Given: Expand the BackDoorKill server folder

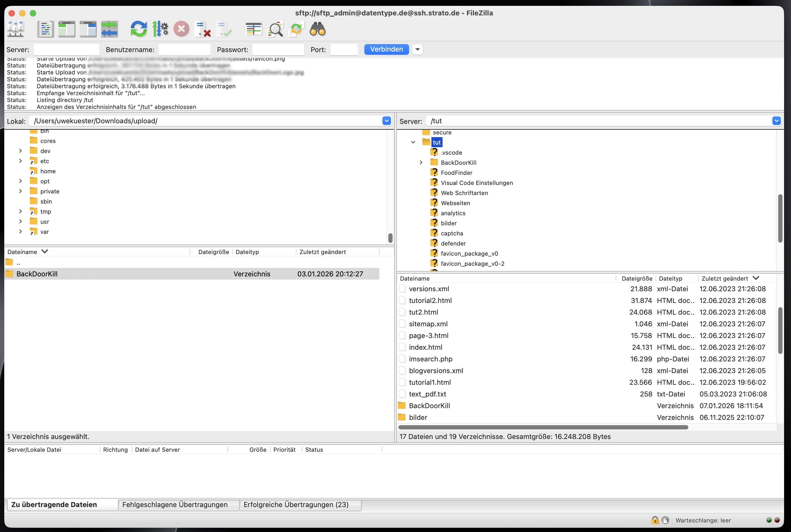Looking at the screenshot, I should [421, 163].
